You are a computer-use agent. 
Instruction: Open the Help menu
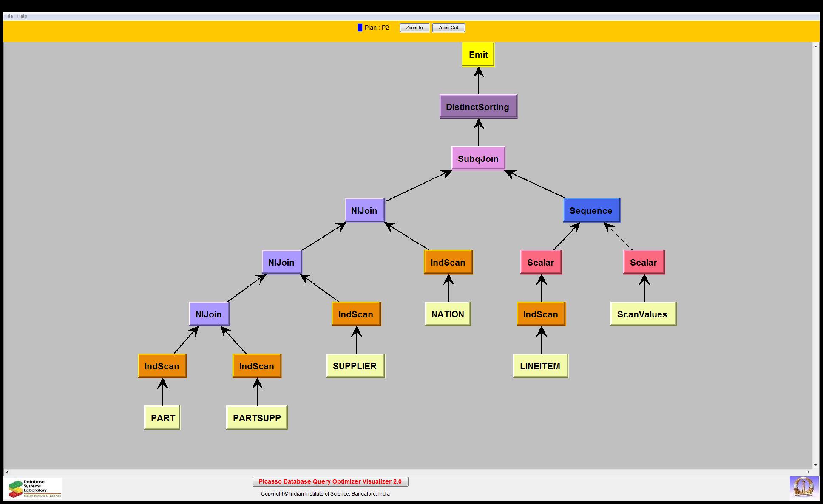point(22,16)
